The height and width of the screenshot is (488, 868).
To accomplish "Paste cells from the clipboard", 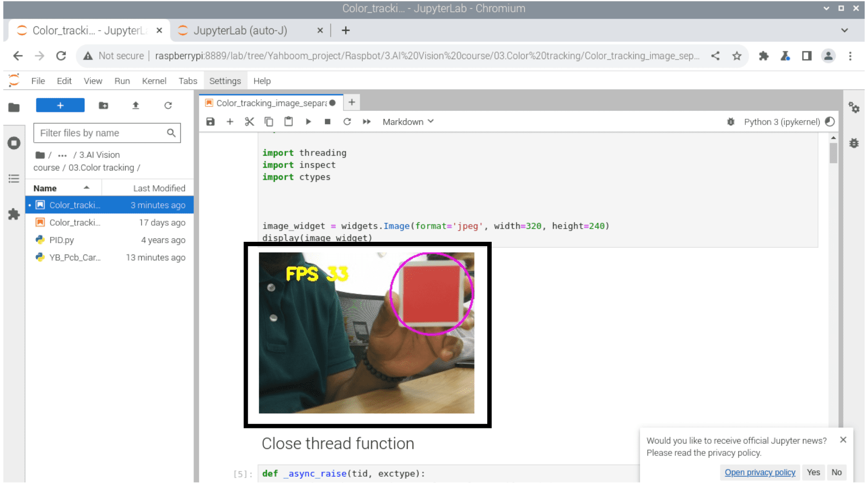I will (x=288, y=122).
